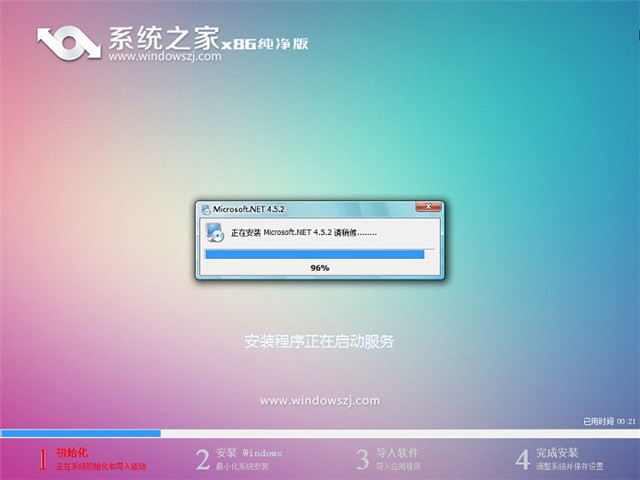The width and height of the screenshot is (640, 480).
Task: Select the 完成安装 step label
Action: [557, 453]
